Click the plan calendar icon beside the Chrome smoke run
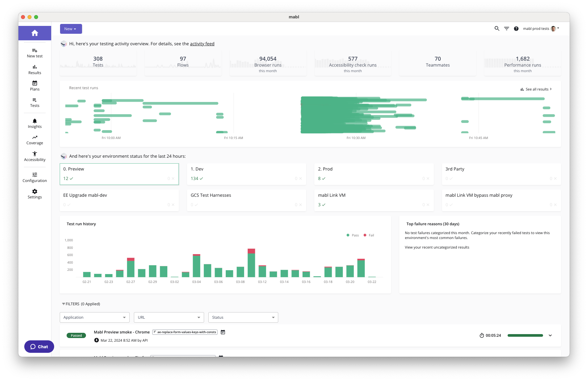This screenshot has width=588, height=381. click(x=223, y=332)
